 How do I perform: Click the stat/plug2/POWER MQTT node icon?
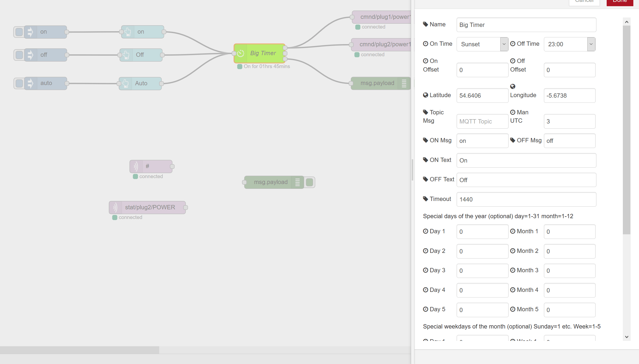[115, 207]
